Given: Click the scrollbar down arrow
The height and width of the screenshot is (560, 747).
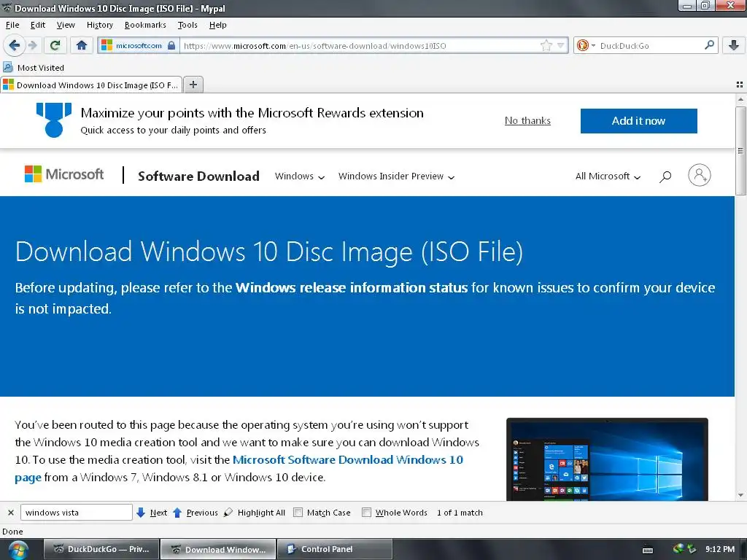Looking at the screenshot, I should 740,495.
